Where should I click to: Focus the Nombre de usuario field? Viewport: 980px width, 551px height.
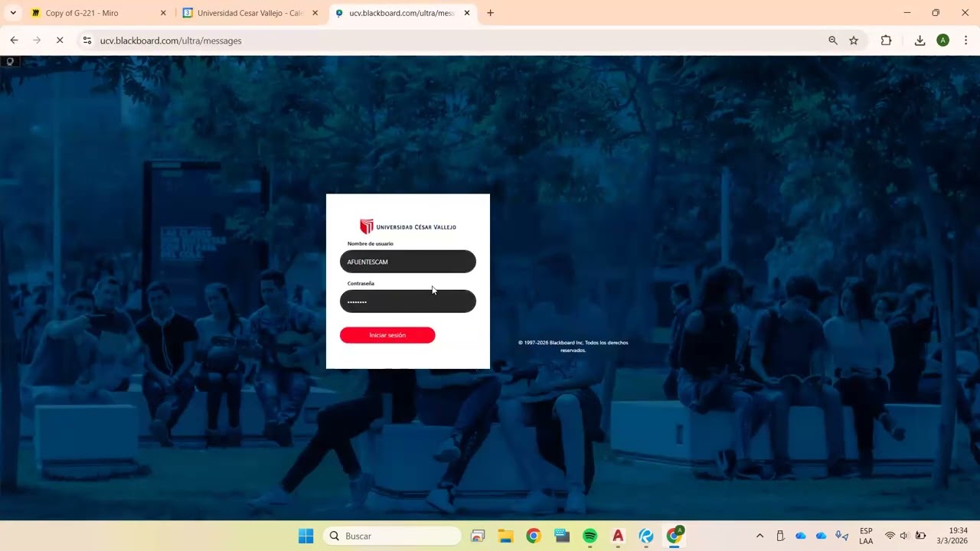(408, 262)
